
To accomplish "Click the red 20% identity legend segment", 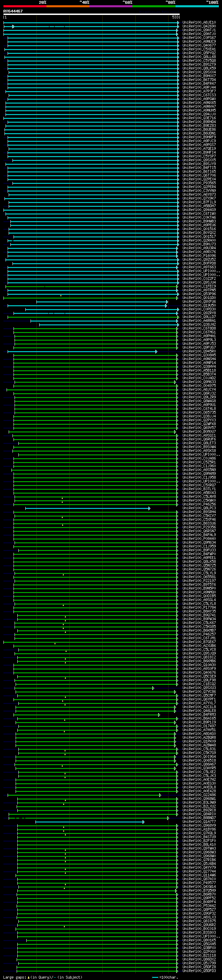I will (x=25, y=6).
